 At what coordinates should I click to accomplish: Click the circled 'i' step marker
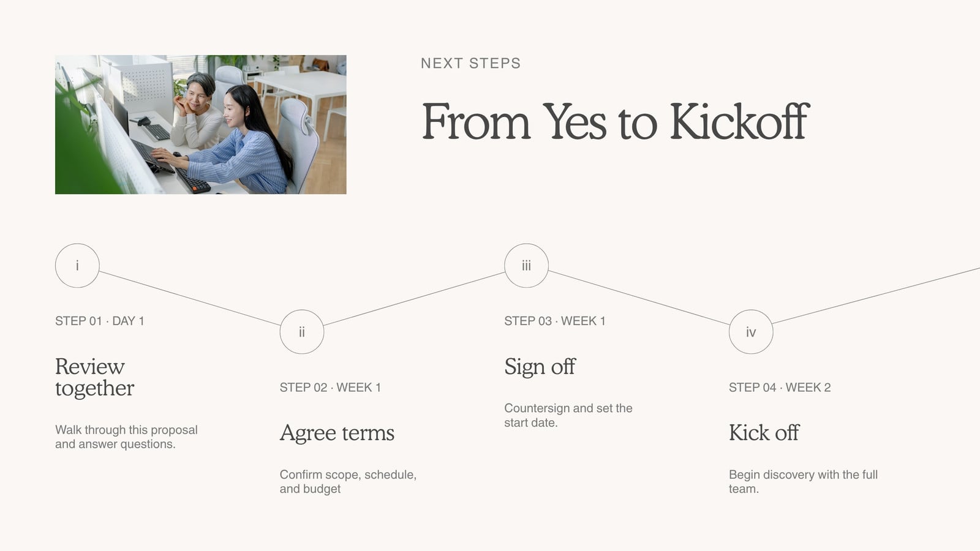tap(77, 266)
